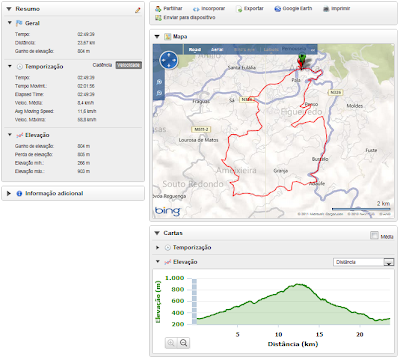400x360 pixels.
Task: Collapse the Geral section
Action: pyautogui.click(x=10, y=23)
